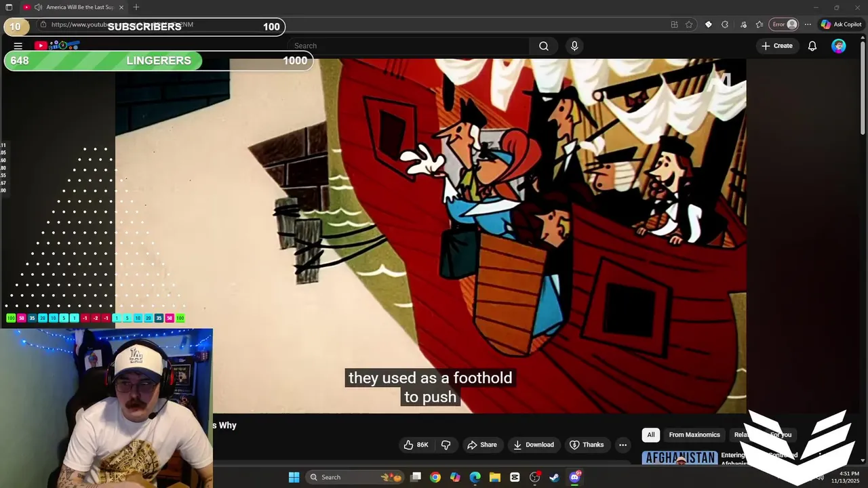The height and width of the screenshot is (488, 868).
Task: Start voice search with microphone icon
Action: (574, 46)
